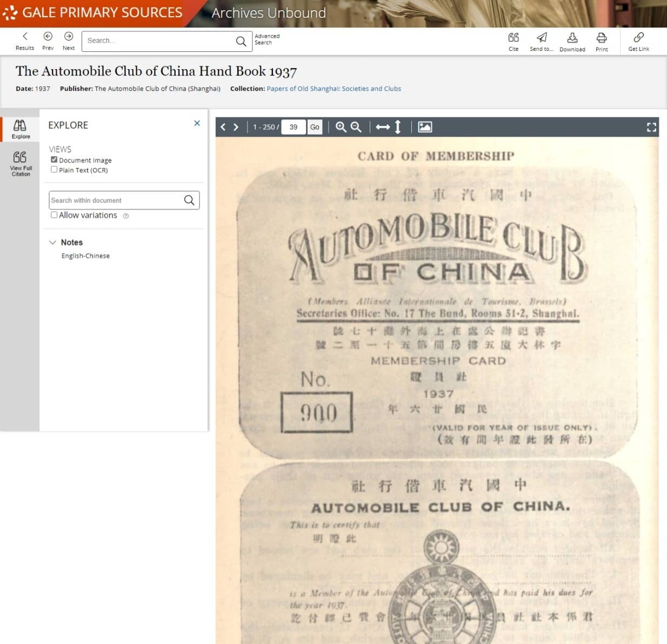Fit document to height
667x644 pixels.
pyautogui.click(x=398, y=127)
